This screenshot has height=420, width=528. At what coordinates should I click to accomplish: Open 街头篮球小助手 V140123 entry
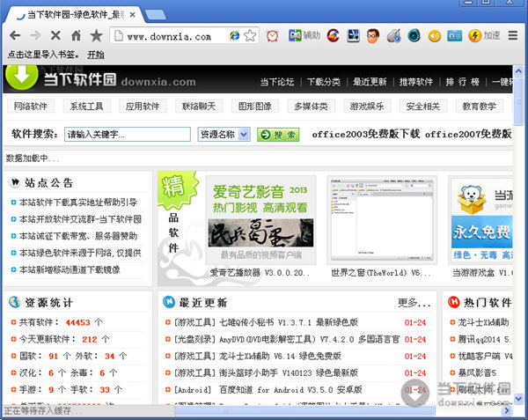[x=266, y=372]
